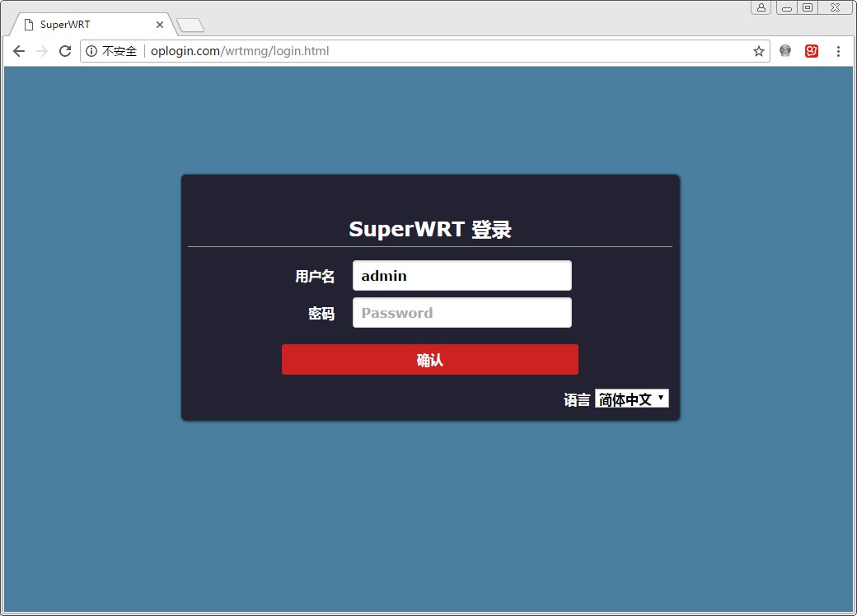This screenshot has width=857, height=616.
Task: View site info via not-secure icon
Action: [91, 51]
